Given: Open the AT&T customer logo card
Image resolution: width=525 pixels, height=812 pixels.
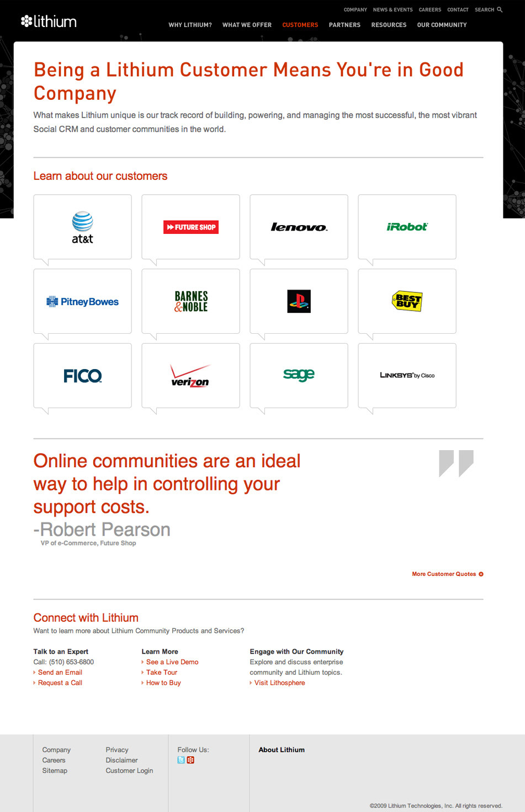Looking at the screenshot, I should click(x=83, y=227).
